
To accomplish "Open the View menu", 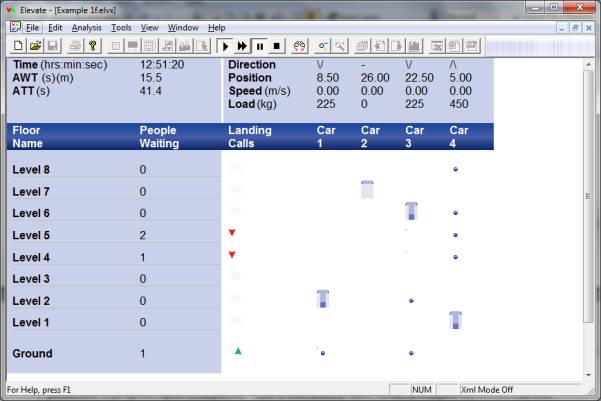I will [149, 27].
